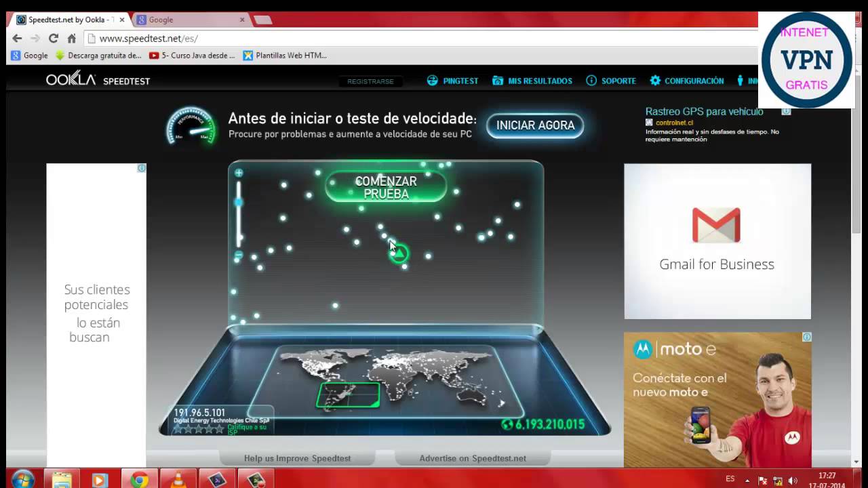Click the Gmail for Business ad

point(717,241)
